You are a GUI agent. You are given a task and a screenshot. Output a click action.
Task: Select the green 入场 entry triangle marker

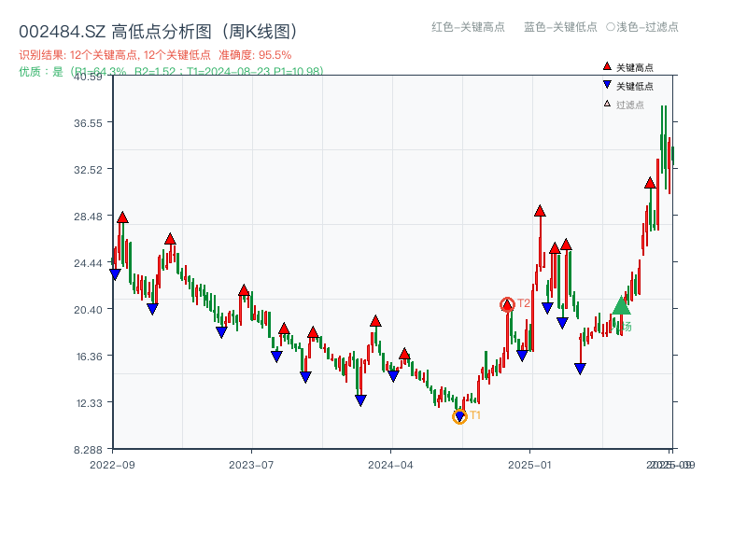point(621,306)
